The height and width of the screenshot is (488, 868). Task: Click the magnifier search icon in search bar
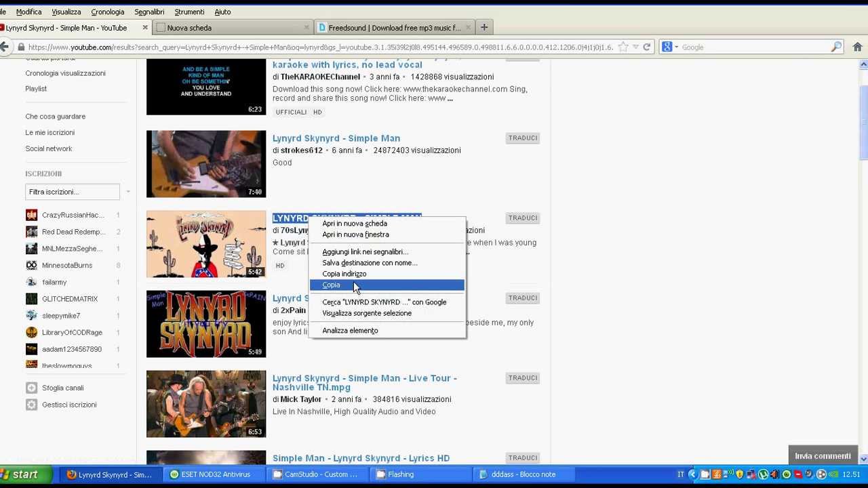click(836, 47)
